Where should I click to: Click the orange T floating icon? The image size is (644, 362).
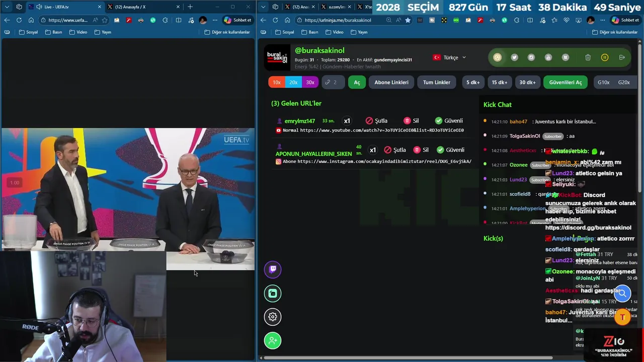(x=623, y=317)
